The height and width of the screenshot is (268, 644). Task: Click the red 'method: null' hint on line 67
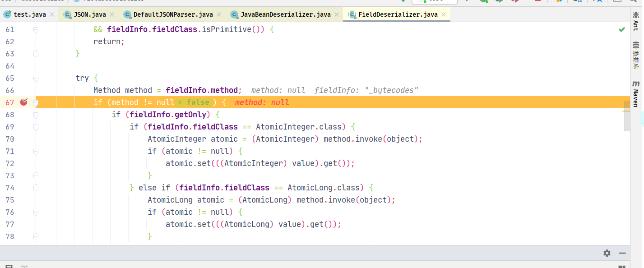coord(262,102)
